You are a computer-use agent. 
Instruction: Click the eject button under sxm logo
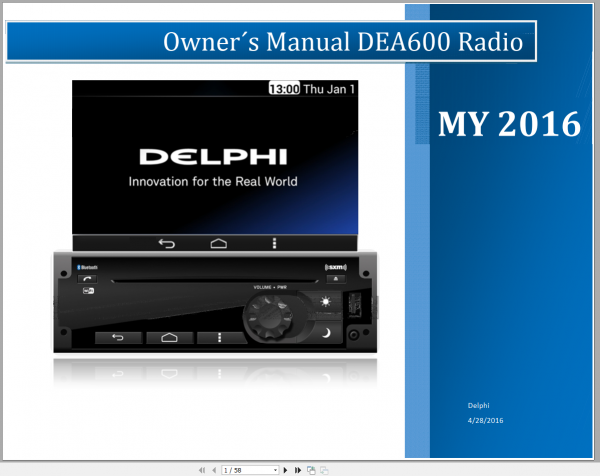pos(336,279)
